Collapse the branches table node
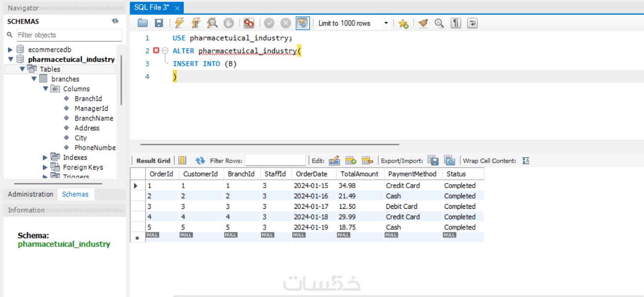This screenshot has height=297, width=644. (34, 79)
